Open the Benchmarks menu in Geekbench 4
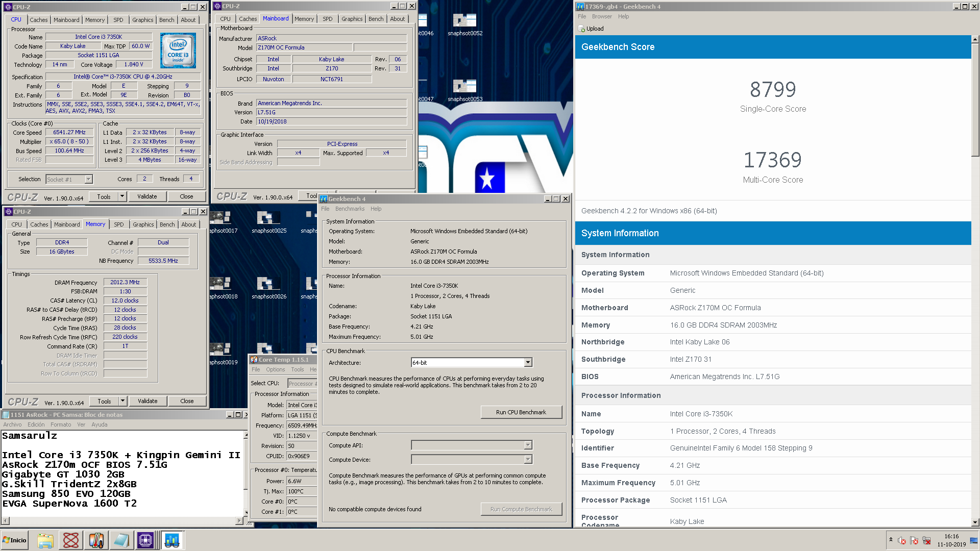The height and width of the screenshot is (551, 980). (350, 209)
